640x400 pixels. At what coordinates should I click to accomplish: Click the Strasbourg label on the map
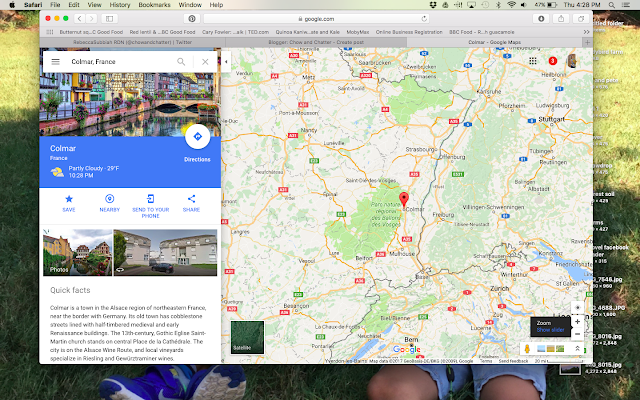click(x=421, y=149)
